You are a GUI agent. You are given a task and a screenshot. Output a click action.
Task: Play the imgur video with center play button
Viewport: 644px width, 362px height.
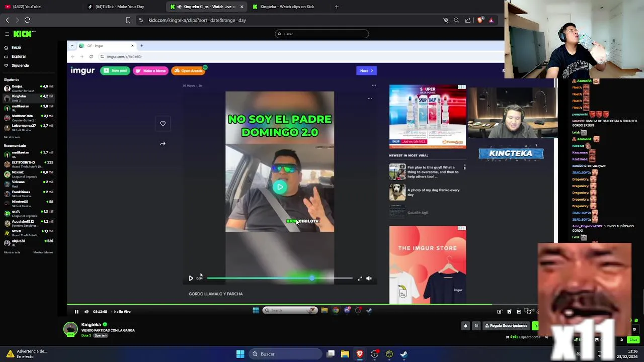[280, 187]
